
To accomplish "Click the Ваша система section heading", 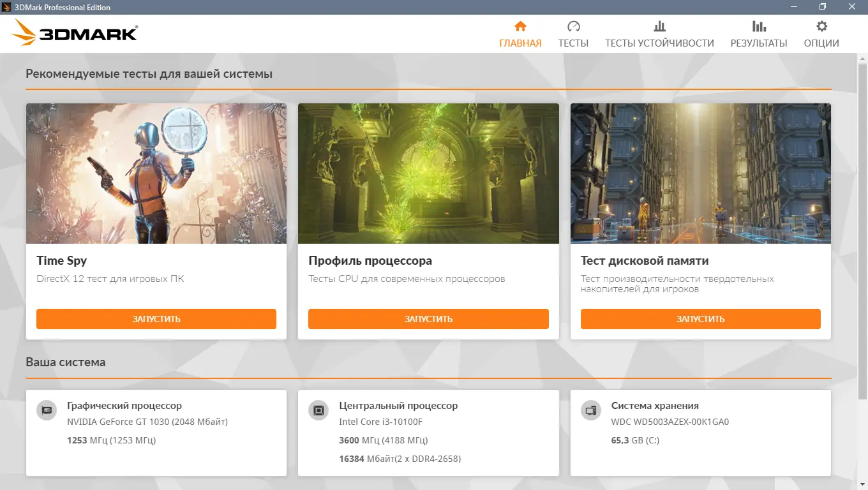I will 66,362.
